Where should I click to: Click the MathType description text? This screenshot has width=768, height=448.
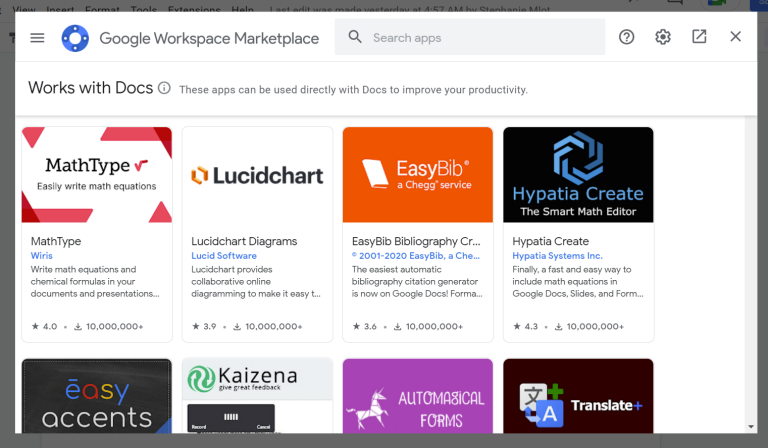(95, 282)
